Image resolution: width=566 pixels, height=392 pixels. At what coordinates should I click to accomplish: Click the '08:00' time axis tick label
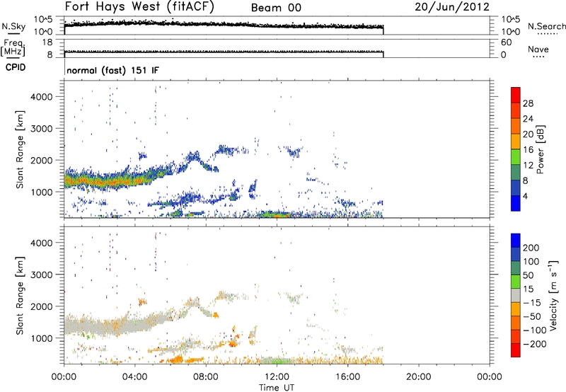pos(206,377)
